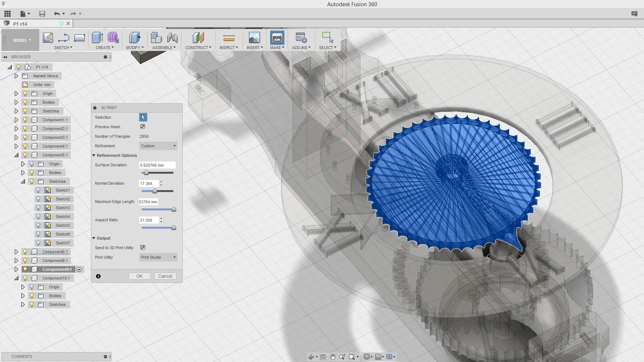Click the Construct plane icon
The height and width of the screenshot is (362, 644).
pos(198,37)
